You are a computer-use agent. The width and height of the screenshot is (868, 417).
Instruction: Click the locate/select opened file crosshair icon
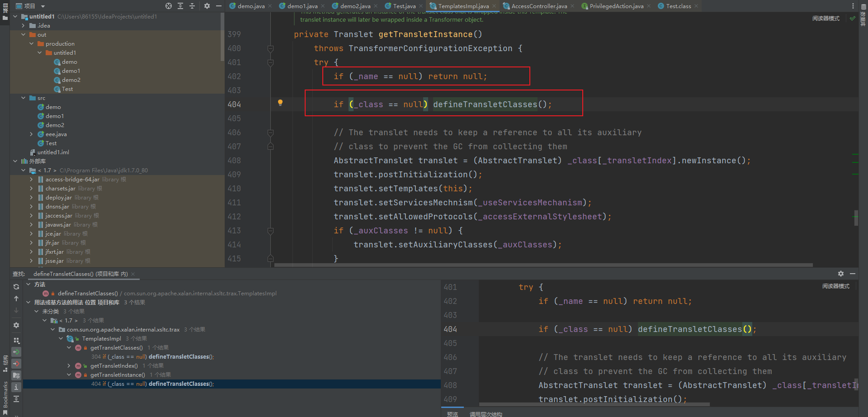(x=169, y=6)
